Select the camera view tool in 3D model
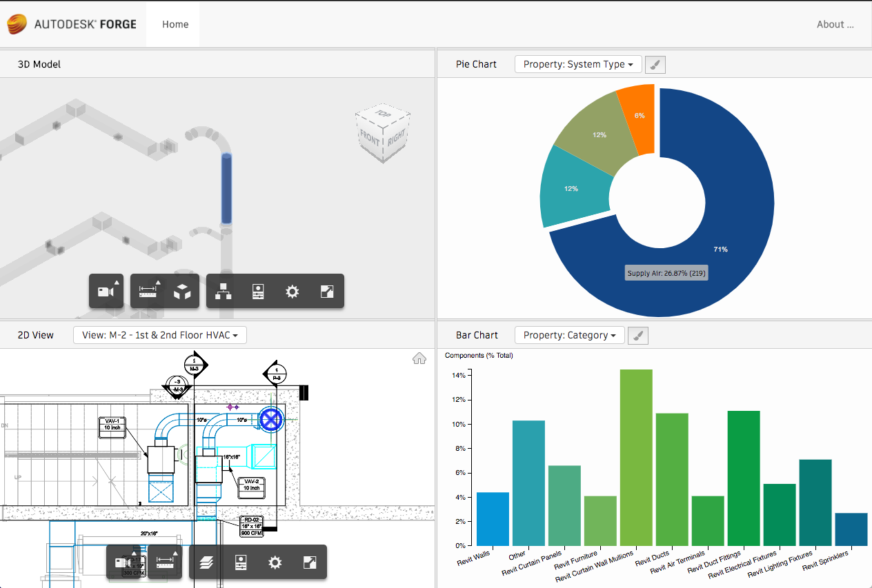 point(106,291)
